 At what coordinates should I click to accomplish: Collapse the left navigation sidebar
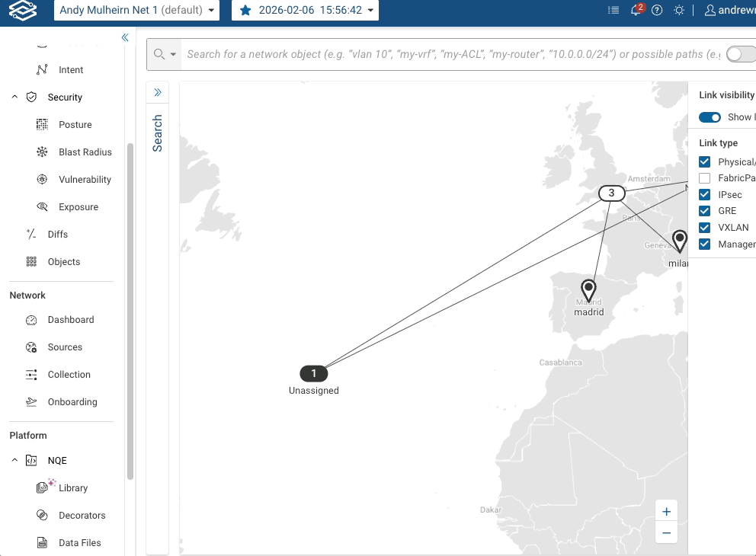(x=125, y=37)
